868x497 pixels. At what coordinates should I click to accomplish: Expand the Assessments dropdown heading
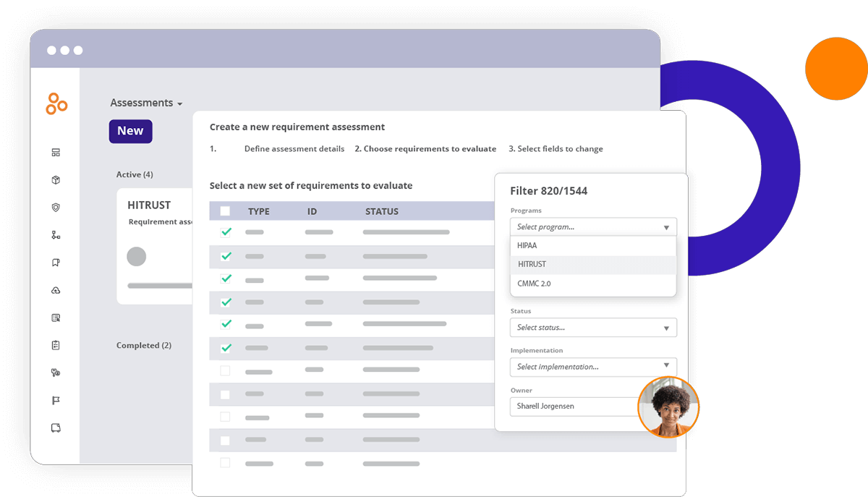(146, 103)
